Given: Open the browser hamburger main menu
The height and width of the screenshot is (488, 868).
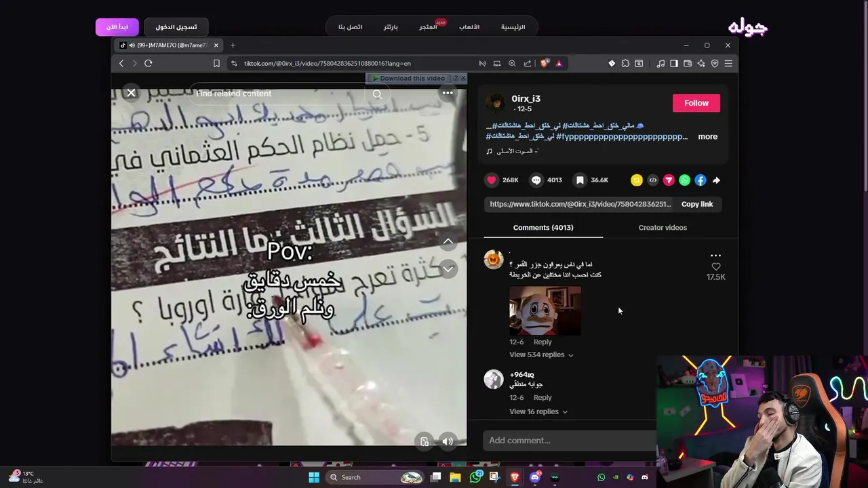Looking at the screenshot, I should pyautogui.click(x=728, y=63).
